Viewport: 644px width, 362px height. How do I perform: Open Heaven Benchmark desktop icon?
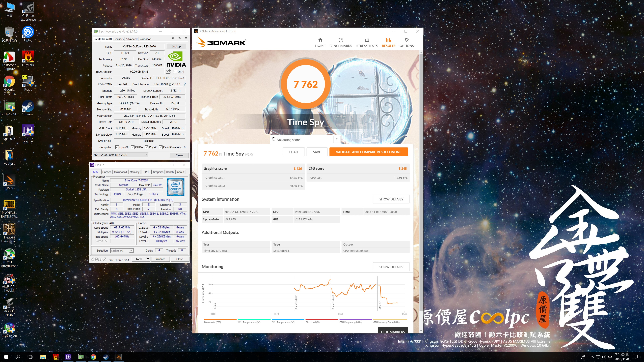pyautogui.click(x=9, y=233)
